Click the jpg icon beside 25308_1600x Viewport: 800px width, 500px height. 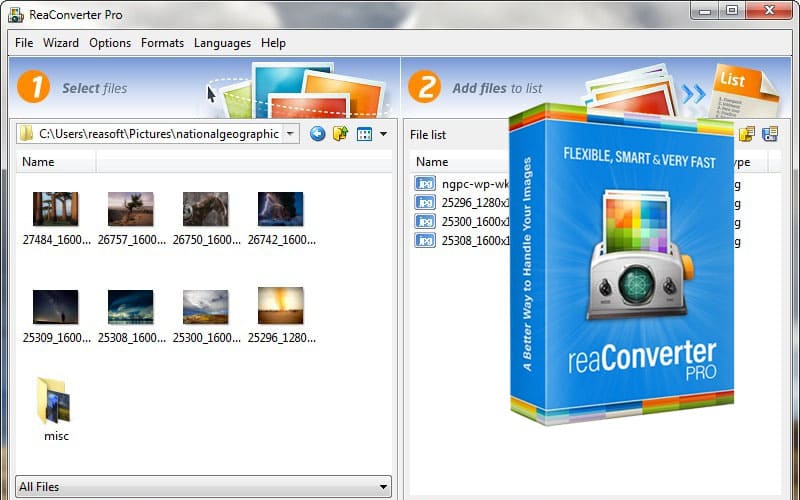click(x=425, y=240)
